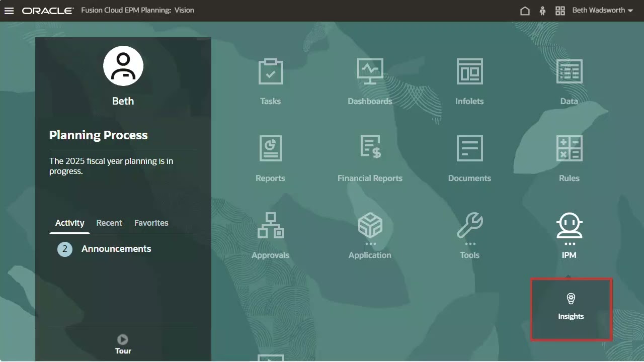Open the hamburger navigator menu

[9, 11]
